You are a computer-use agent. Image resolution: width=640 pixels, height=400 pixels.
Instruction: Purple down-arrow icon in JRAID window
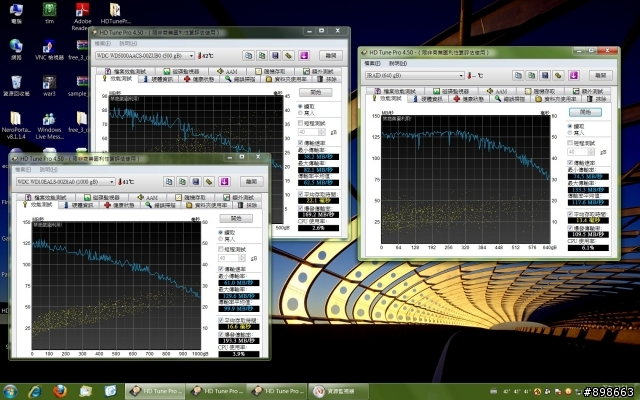pyautogui.click(x=574, y=76)
